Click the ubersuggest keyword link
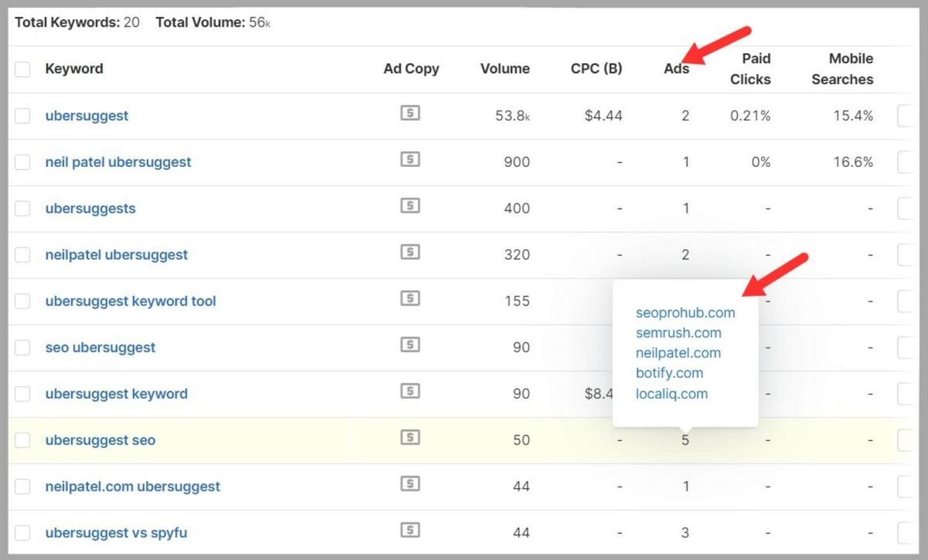The height and width of the screenshot is (560, 928). [116, 393]
